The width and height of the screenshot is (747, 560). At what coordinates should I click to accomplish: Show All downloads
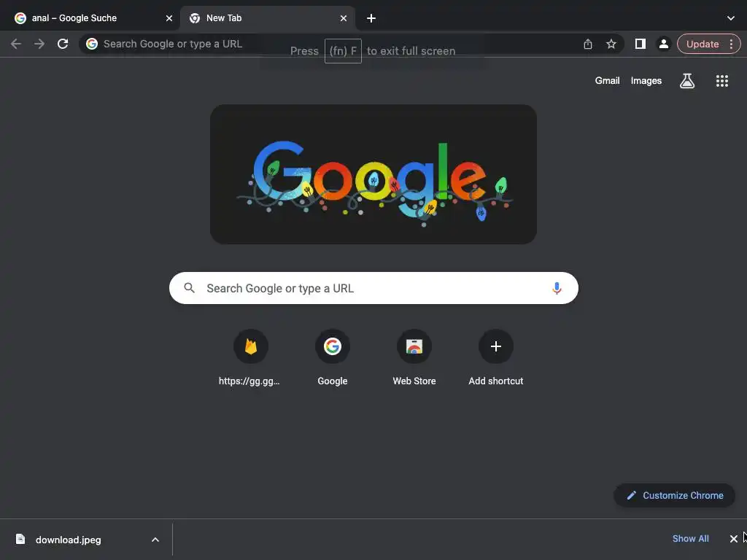pos(690,539)
